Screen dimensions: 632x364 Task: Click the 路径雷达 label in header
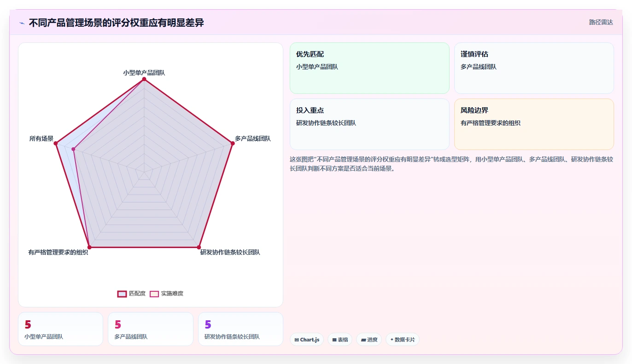[x=601, y=22]
